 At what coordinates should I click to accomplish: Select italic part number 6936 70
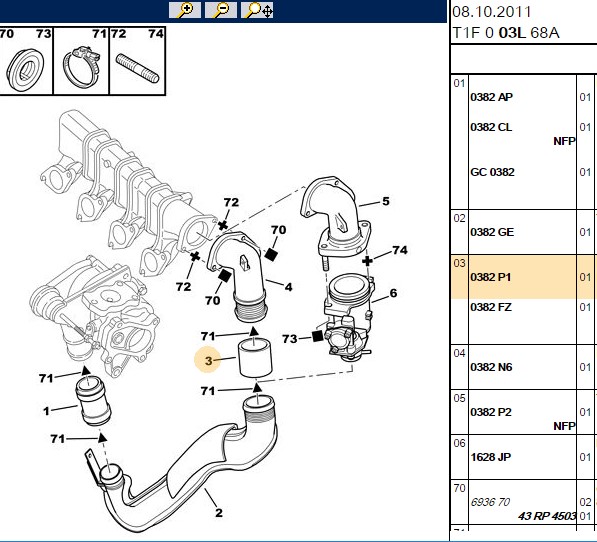tap(490, 502)
